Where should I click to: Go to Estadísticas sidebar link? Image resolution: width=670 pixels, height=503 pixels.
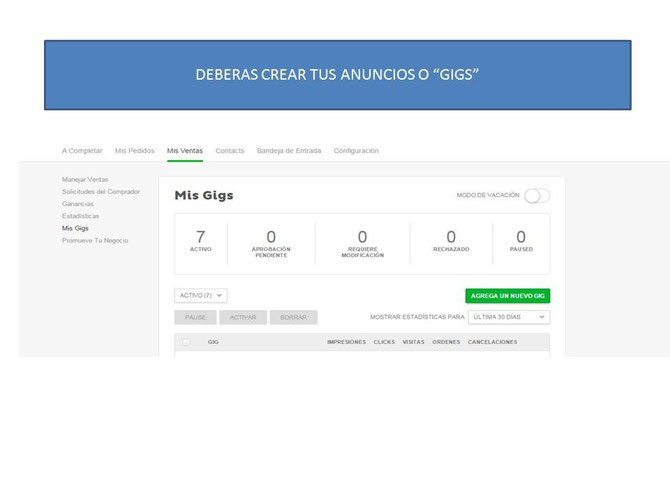(x=80, y=216)
